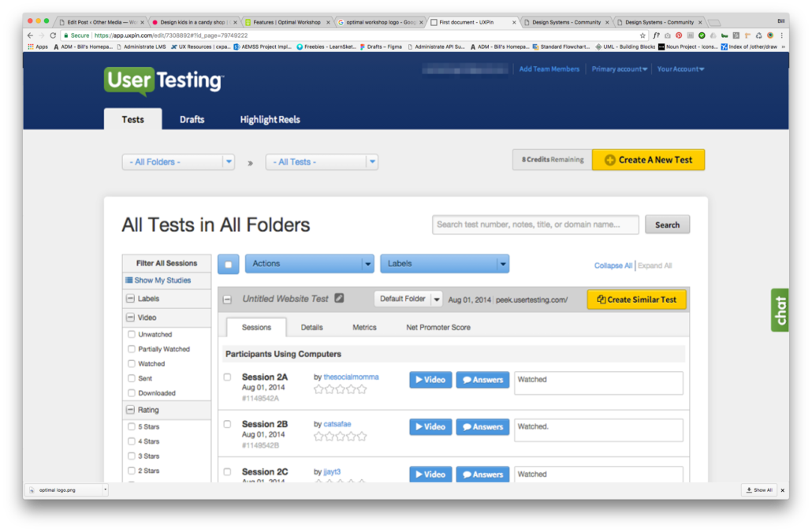The height and width of the screenshot is (532, 812).
Task: Check the Unwatched video filter
Action: point(132,334)
